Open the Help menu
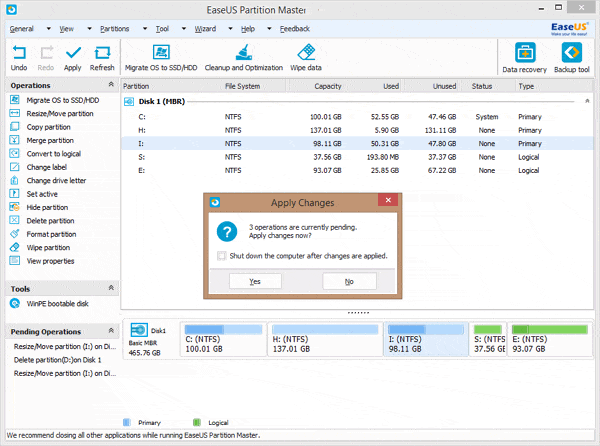 (248, 29)
